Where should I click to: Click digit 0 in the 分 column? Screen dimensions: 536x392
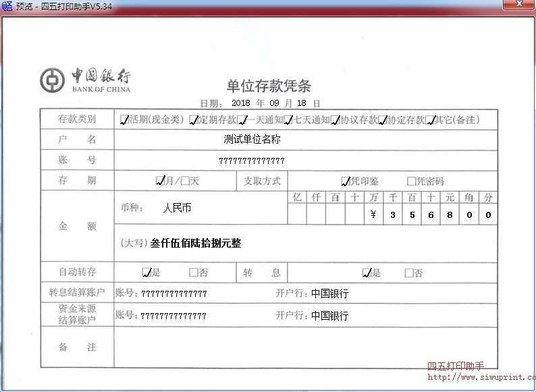(488, 215)
